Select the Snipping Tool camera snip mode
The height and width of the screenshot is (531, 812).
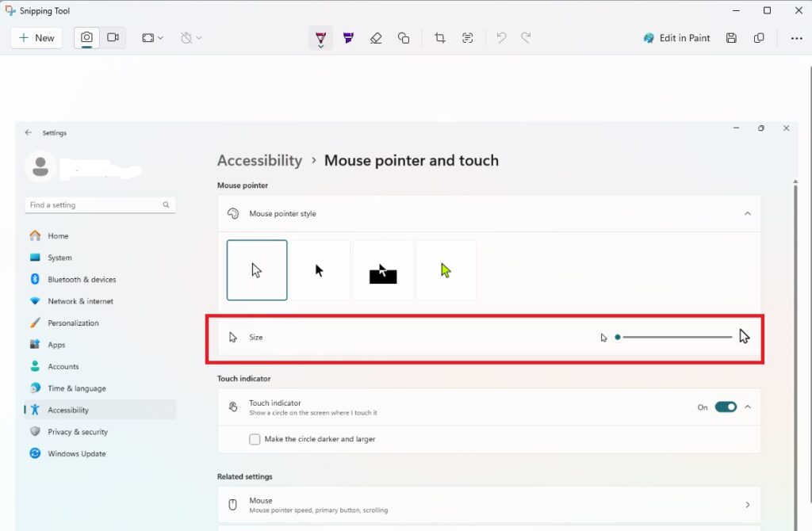coord(86,37)
